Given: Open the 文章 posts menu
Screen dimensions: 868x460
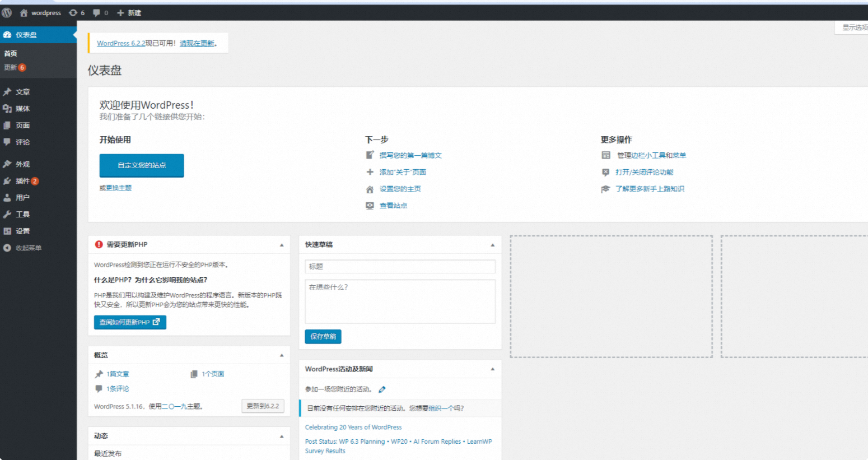Looking at the screenshot, I should [x=38, y=92].
